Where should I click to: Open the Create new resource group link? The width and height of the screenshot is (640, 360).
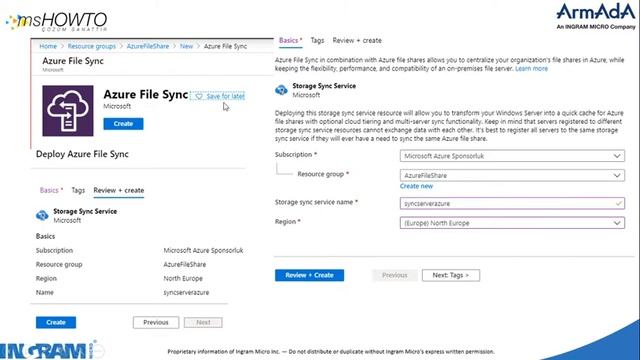pyautogui.click(x=416, y=186)
